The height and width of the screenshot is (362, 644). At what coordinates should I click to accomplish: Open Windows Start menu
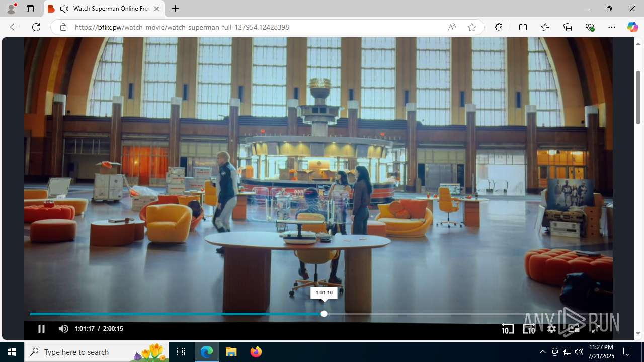point(12,352)
